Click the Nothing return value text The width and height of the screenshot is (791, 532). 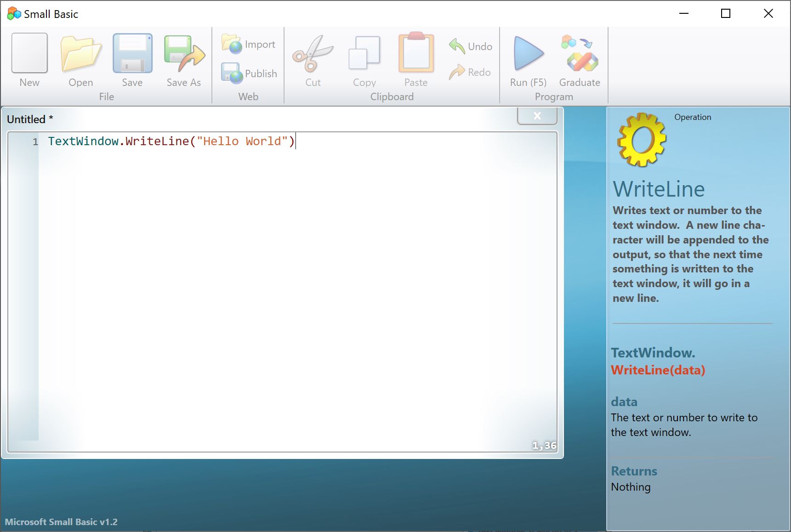pyautogui.click(x=631, y=487)
